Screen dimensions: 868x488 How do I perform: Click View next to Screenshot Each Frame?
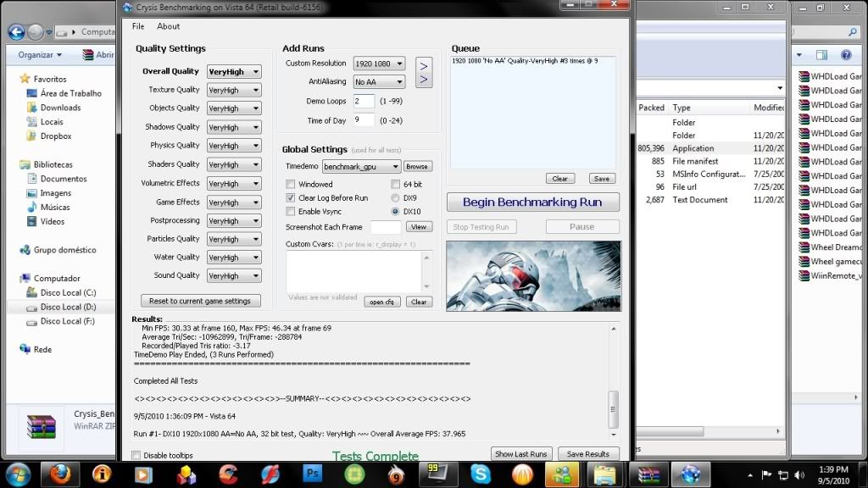coord(419,227)
